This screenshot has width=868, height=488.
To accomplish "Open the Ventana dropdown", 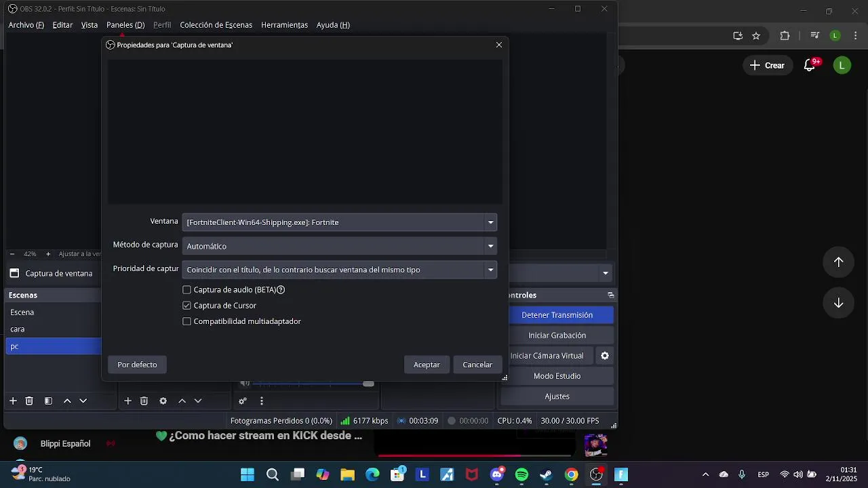I will point(339,222).
